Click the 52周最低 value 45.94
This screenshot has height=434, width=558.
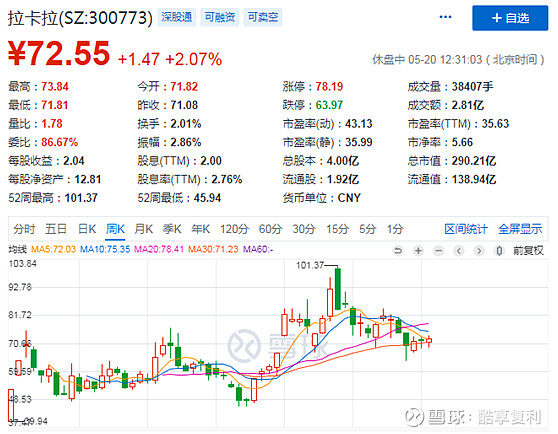207,198
